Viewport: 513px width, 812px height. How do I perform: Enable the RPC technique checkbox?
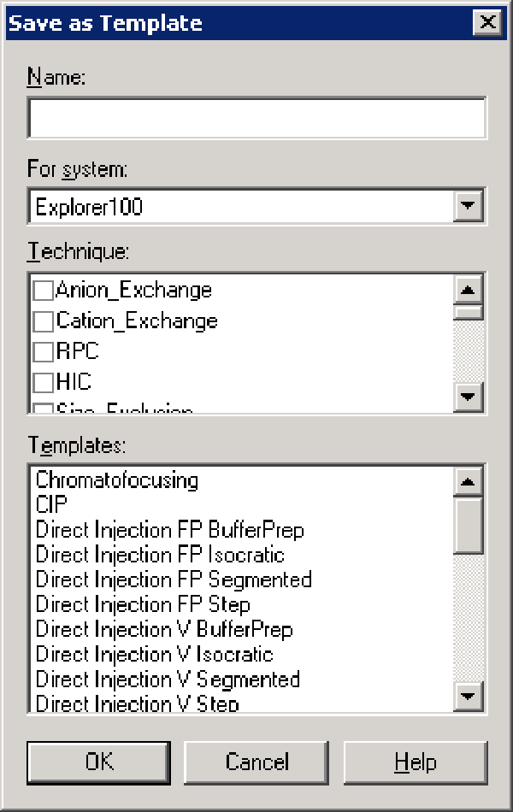43,351
